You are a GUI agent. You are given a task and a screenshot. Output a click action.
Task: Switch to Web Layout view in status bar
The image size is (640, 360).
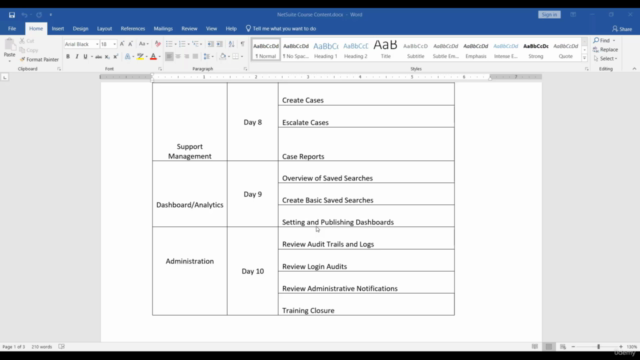563,347
